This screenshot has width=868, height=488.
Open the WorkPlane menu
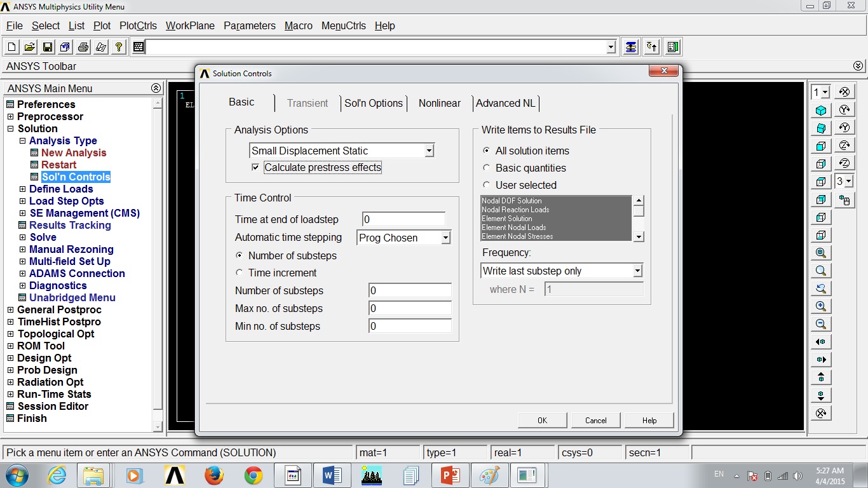click(190, 25)
